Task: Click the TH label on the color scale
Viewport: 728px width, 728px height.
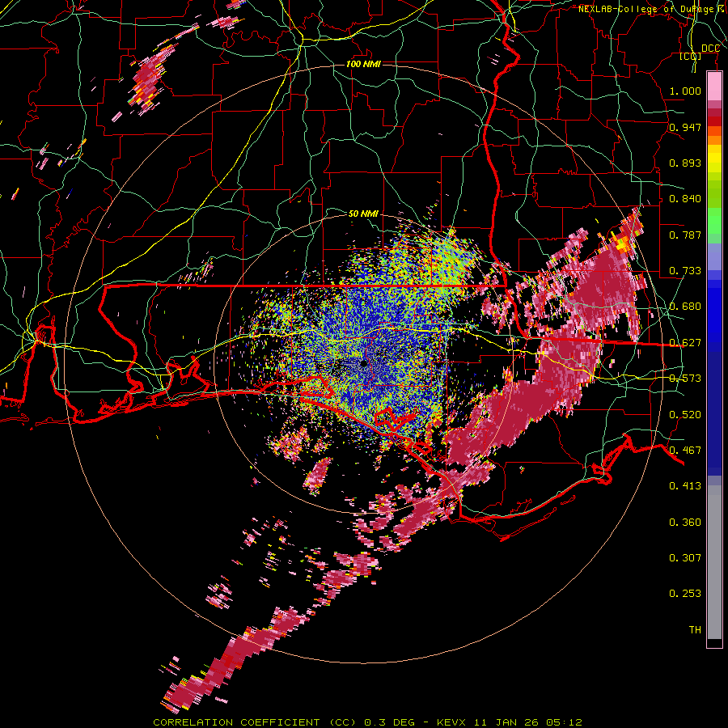Action: coord(695,630)
